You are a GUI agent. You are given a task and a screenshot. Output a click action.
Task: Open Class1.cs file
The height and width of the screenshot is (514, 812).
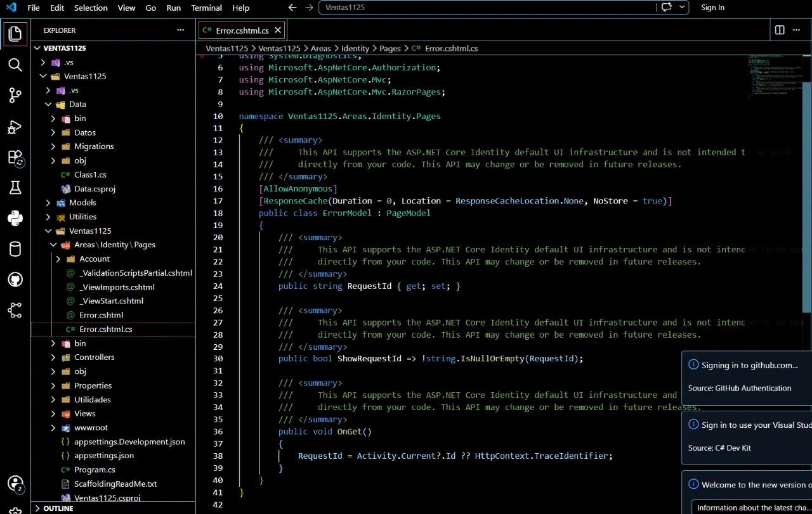click(90, 175)
